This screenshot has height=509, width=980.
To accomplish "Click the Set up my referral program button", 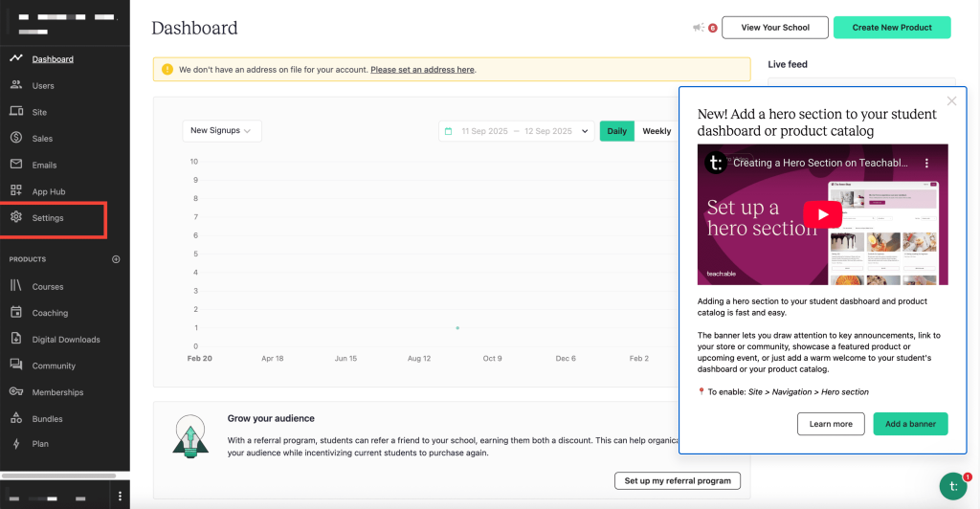I will click(678, 480).
